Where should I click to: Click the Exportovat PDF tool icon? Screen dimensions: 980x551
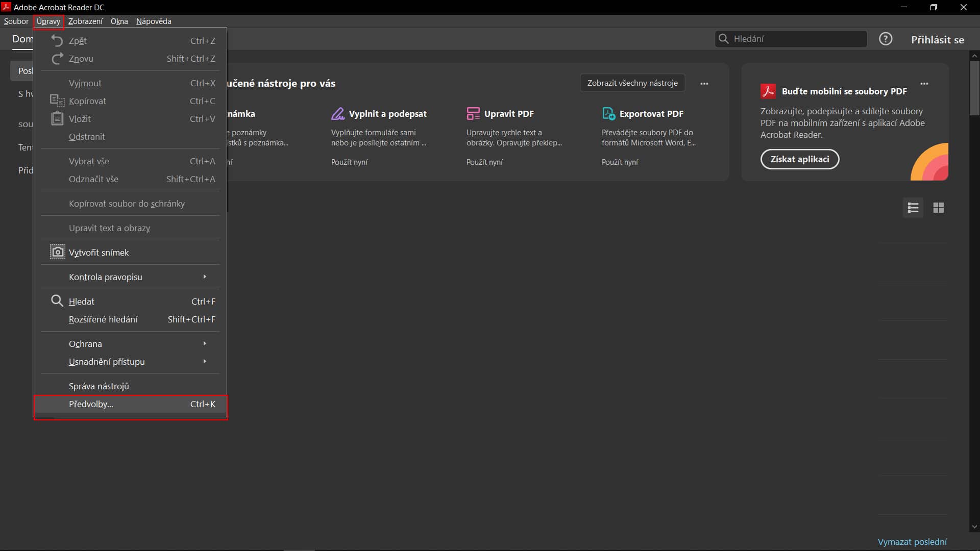tap(608, 113)
